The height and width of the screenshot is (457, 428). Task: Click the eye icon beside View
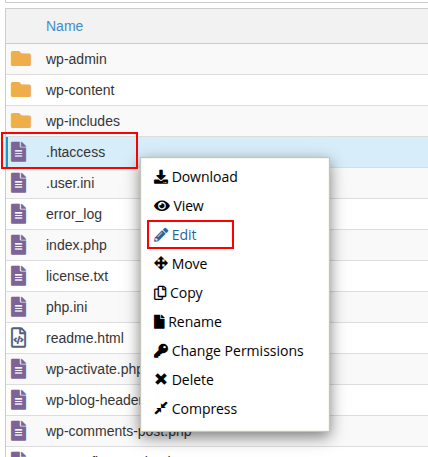(162, 206)
